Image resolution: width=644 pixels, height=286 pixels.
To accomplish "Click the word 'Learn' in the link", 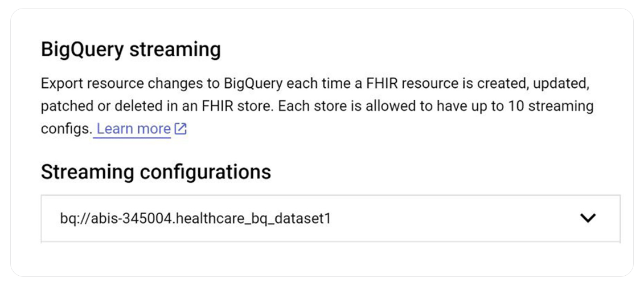I will click(114, 129).
